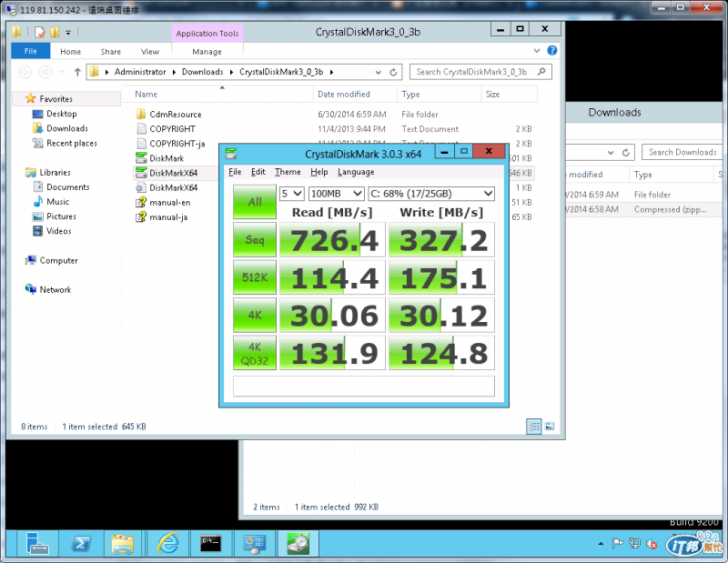The height and width of the screenshot is (563, 728).
Task: Launch PowerShell from taskbar
Action: 81,544
